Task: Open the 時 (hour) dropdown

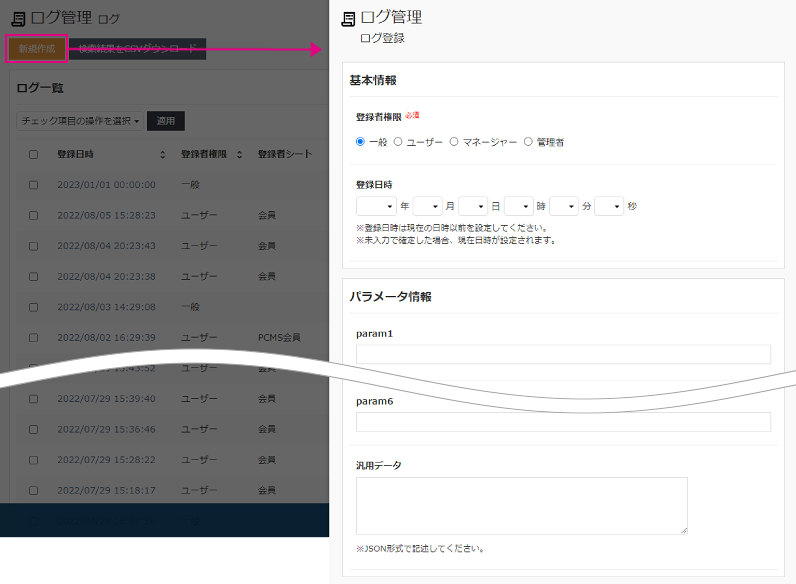Action: [x=519, y=206]
